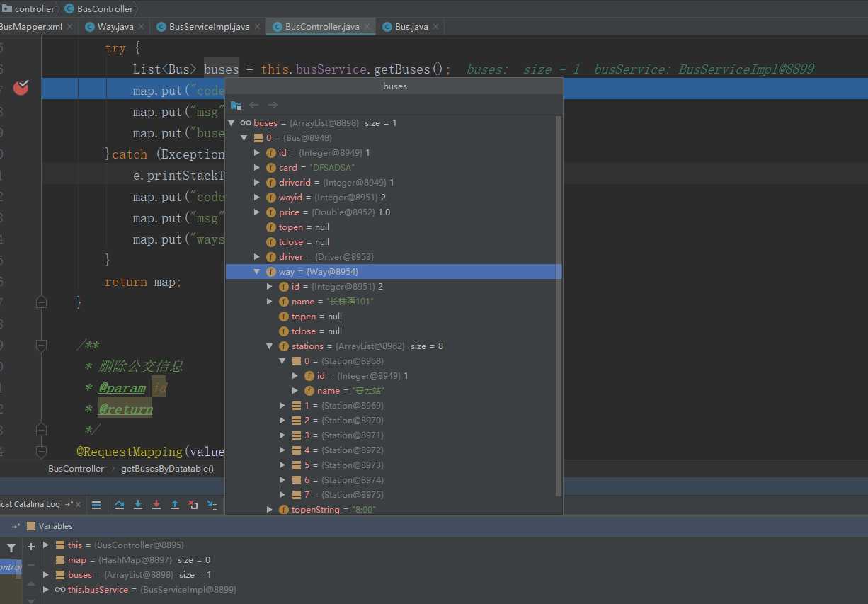Viewport: 868px width, 604px height.
Task: Select the BusController.java tab
Action: click(322, 27)
